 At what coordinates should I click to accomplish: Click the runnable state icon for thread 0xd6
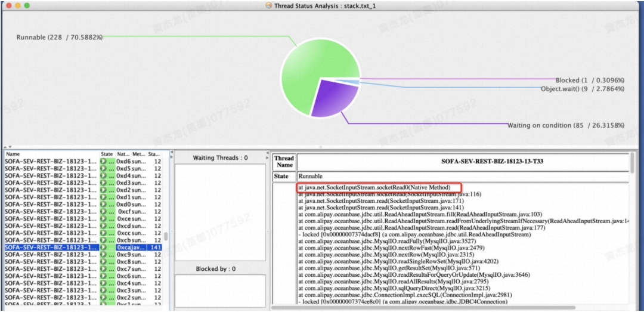(x=104, y=161)
